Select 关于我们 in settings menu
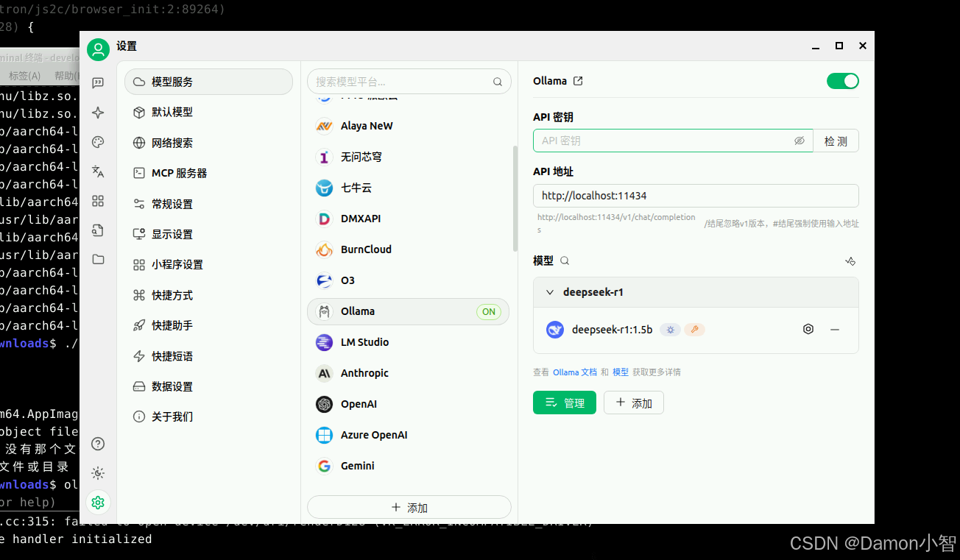960x560 pixels. coord(208,417)
